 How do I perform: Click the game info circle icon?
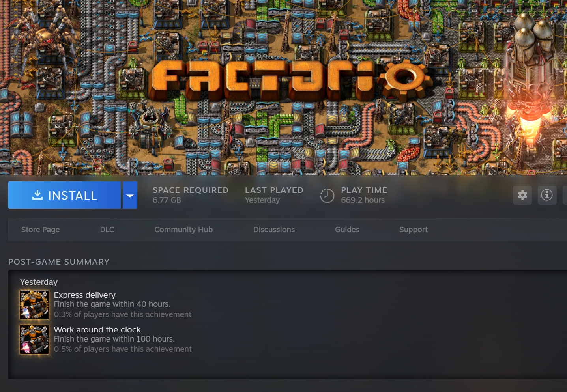pos(547,195)
